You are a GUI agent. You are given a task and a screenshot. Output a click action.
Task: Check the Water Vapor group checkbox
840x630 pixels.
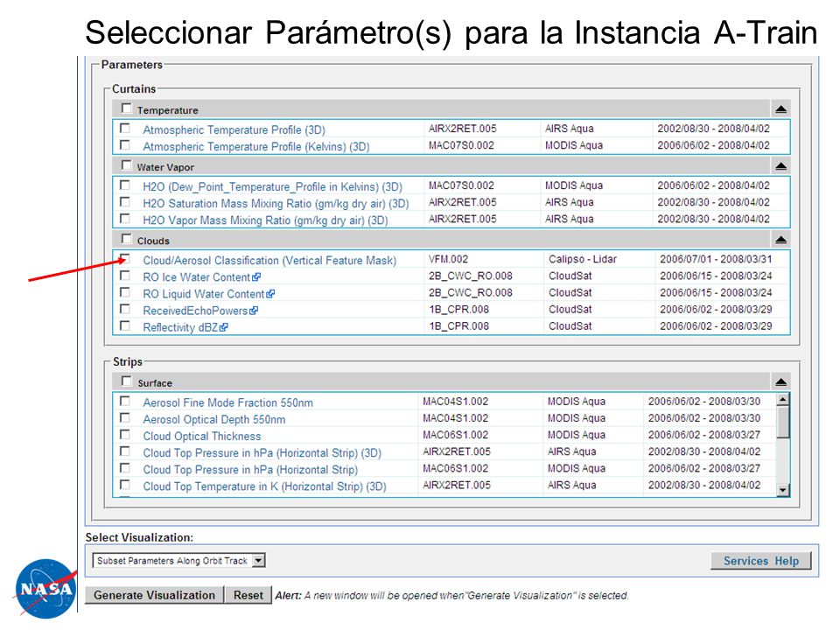[126, 165]
